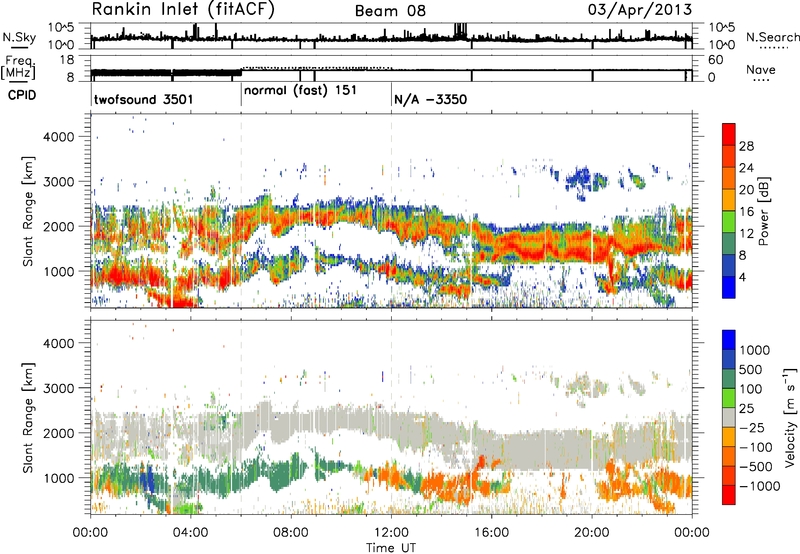Click the '18' frequency axis tick
Screen dimensions: 800x554
coord(67,60)
